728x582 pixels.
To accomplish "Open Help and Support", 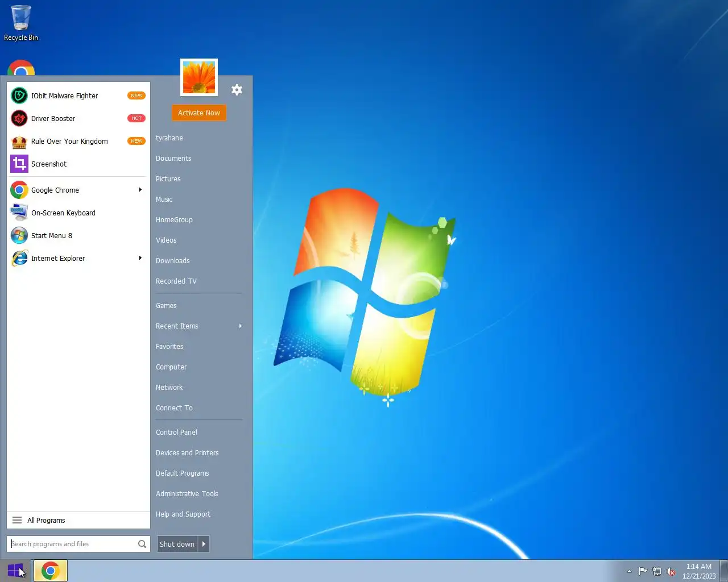I will 183,514.
